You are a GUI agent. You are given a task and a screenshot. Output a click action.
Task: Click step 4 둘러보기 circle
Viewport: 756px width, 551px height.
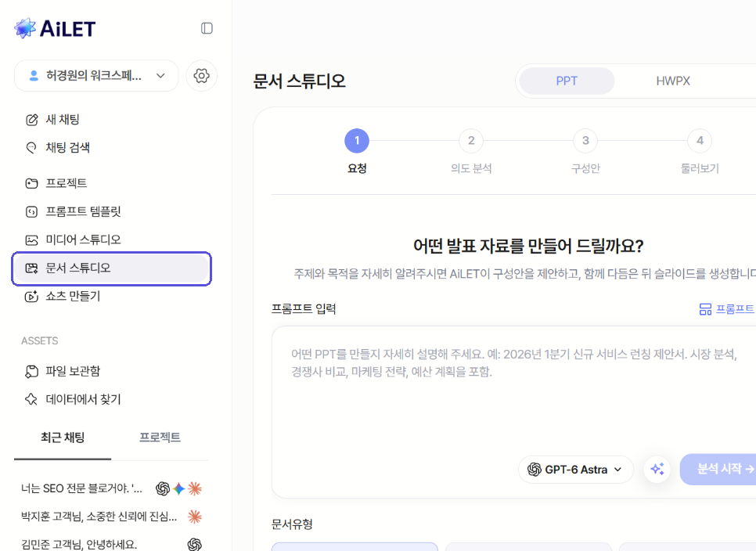click(x=700, y=141)
